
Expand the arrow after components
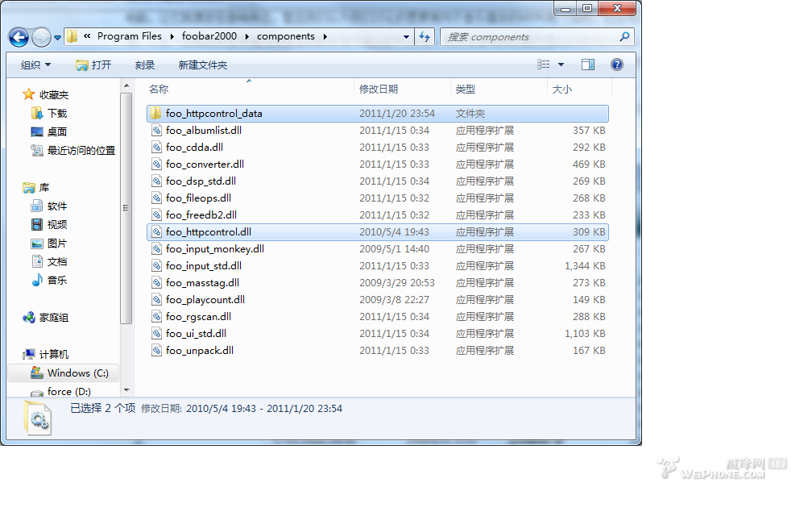tap(325, 36)
